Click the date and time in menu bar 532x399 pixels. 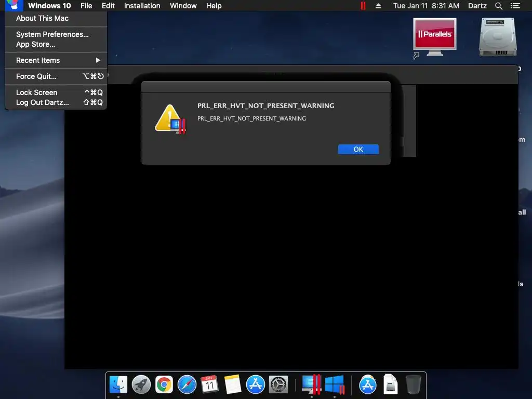(x=426, y=6)
